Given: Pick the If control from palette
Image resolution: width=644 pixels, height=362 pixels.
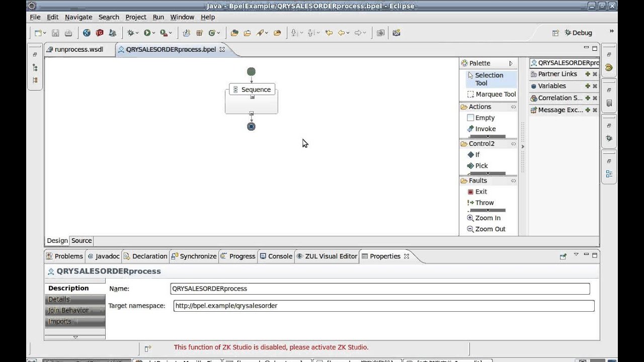Looking at the screenshot, I should [x=473, y=155].
